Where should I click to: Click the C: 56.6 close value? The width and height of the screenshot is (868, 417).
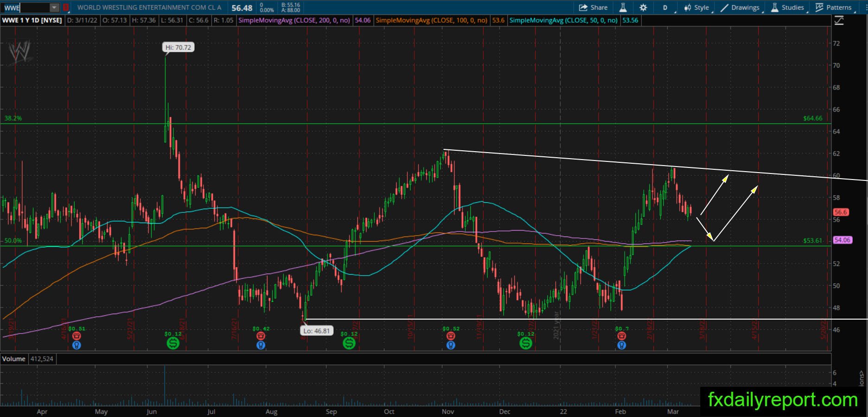(199, 20)
